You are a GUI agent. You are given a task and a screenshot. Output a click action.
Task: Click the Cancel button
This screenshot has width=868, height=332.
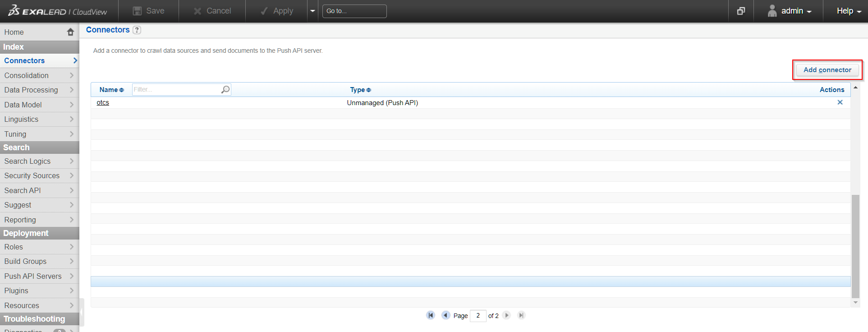click(212, 11)
